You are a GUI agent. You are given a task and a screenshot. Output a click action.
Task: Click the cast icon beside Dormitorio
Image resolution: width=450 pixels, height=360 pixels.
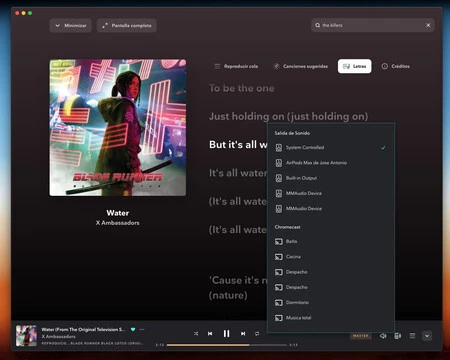click(279, 303)
